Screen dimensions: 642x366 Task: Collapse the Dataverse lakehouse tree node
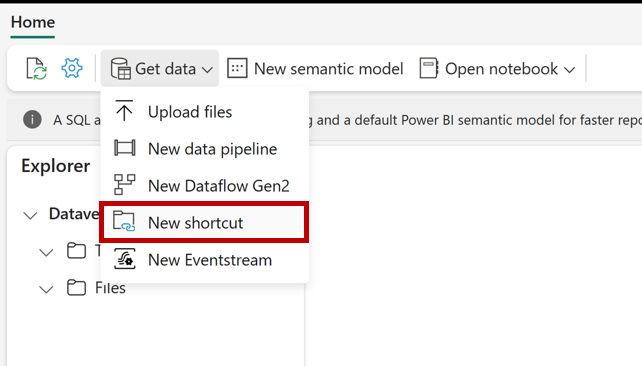pos(30,215)
